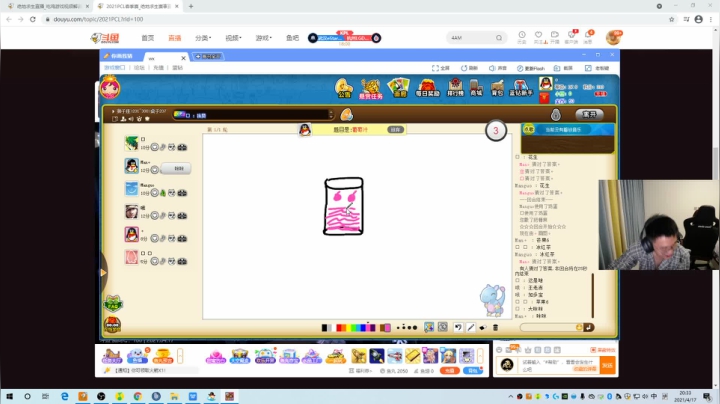This screenshot has width=720, height=404.
Task: Go to 直播 in Douyu nav
Action: [x=175, y=38]
